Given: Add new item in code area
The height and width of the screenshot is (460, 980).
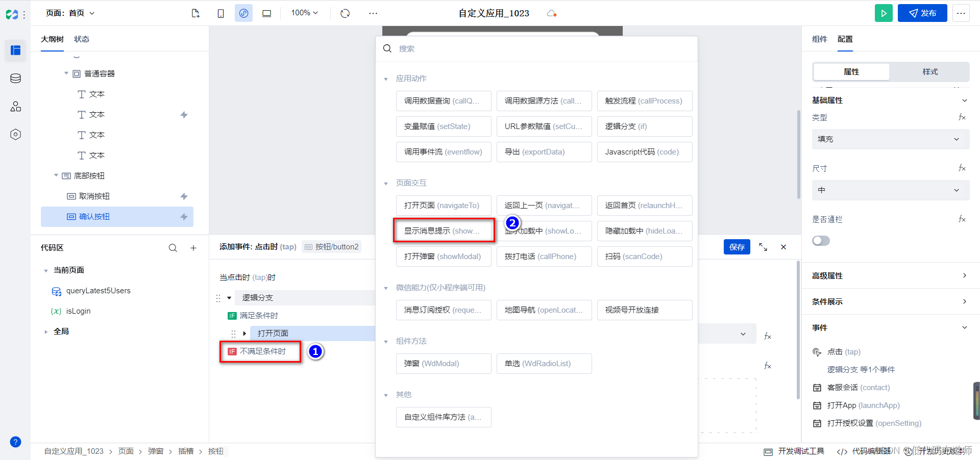Looking at the screenshot, I should coord(193,248).
